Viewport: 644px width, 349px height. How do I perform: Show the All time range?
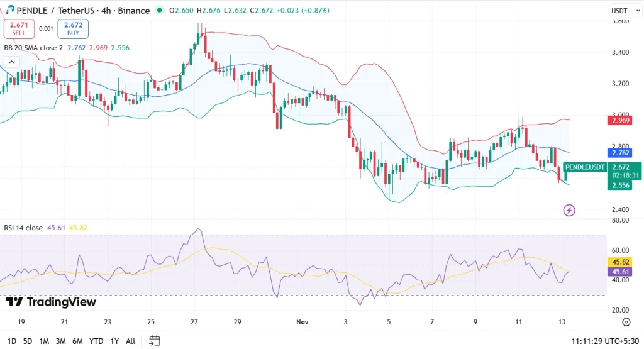coord(131,341)
